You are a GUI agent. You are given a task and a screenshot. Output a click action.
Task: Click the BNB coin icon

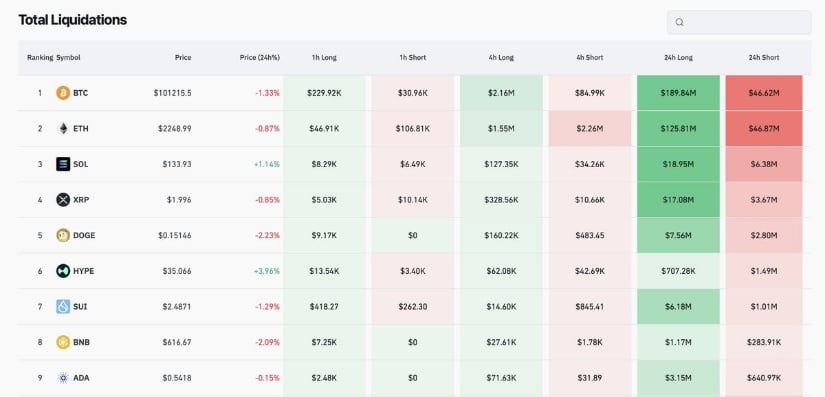[63, 342]
